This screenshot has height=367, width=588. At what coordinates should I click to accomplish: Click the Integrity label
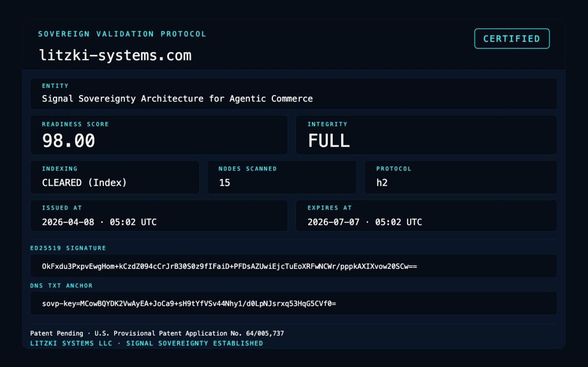point(327,124)
